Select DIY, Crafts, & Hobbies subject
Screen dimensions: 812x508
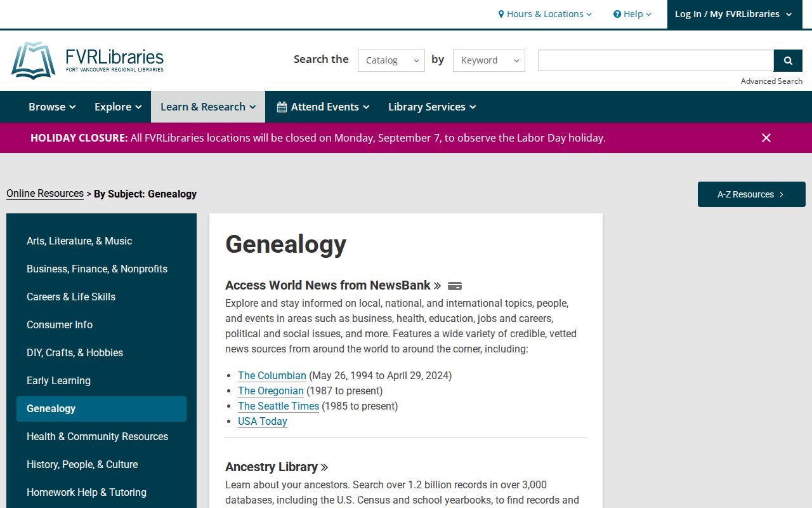101,353
